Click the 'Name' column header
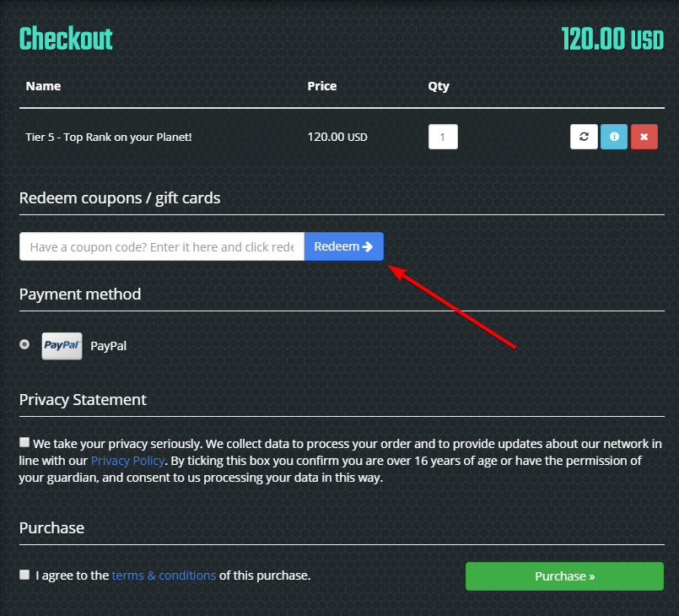The width and height of the screenshot is (679, 616). [43, 86]
